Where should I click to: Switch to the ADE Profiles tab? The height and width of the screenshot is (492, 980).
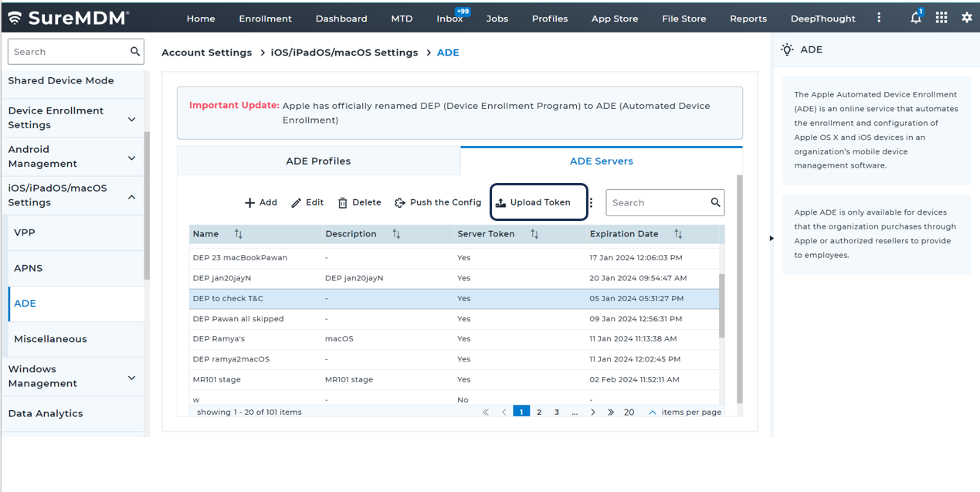(x=318, y=161)
